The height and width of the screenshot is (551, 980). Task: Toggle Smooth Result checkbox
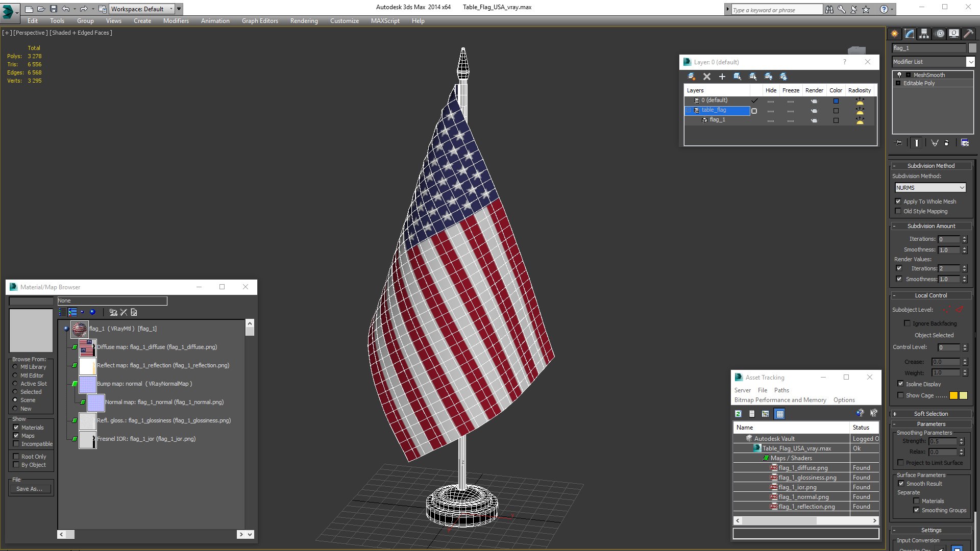click(901, 484)
